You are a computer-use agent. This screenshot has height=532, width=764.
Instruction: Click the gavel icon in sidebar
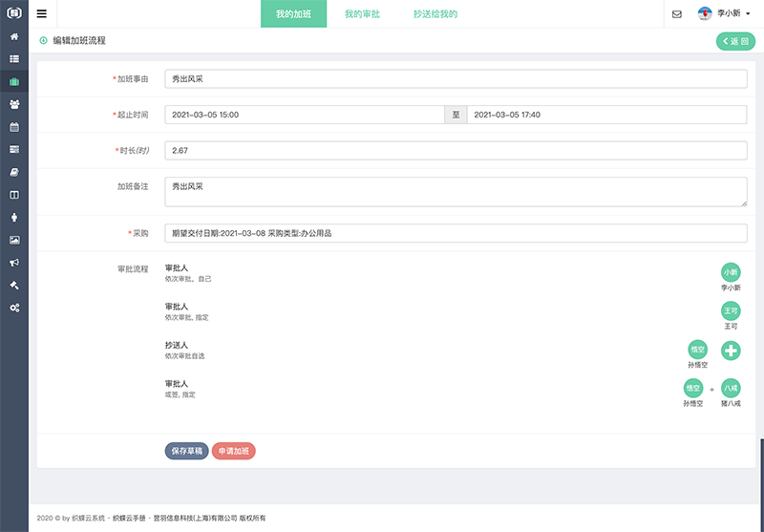pos(14,285)
